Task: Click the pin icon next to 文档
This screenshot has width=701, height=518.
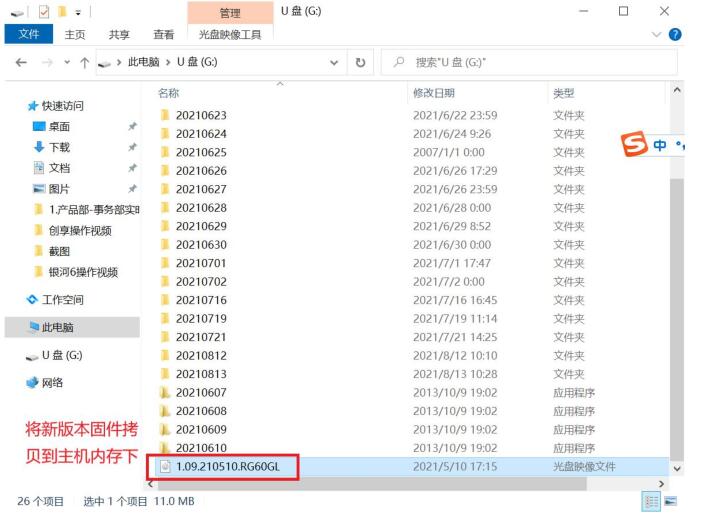Action: (132, 168)
